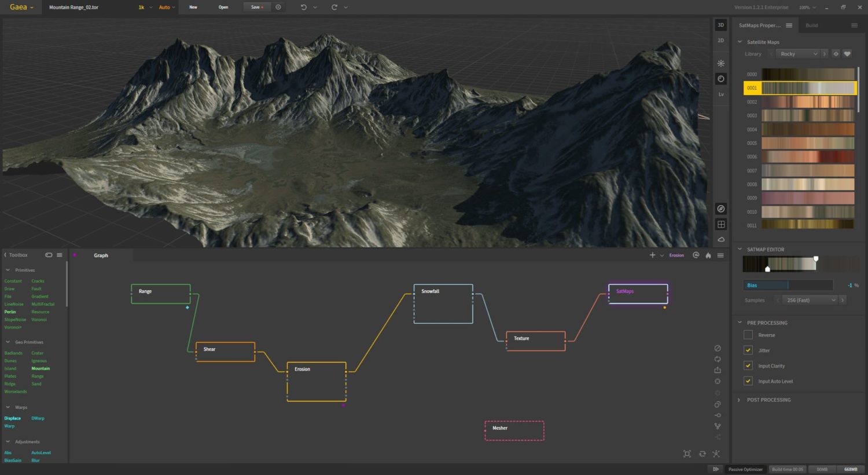Image resolution: width=868 pixels, height=475 pixels.
Task: Enable the Reverse checkbox
Action: (748, 335)
